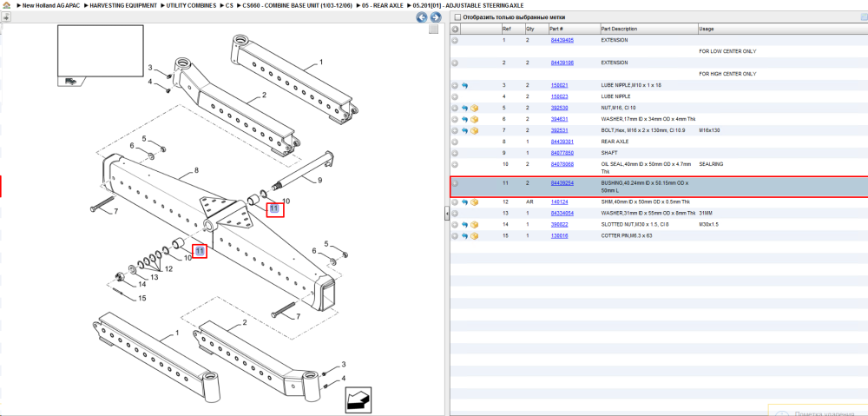Open part number 84078068 link
Screen dimensions: 868x416
point(562,164)
